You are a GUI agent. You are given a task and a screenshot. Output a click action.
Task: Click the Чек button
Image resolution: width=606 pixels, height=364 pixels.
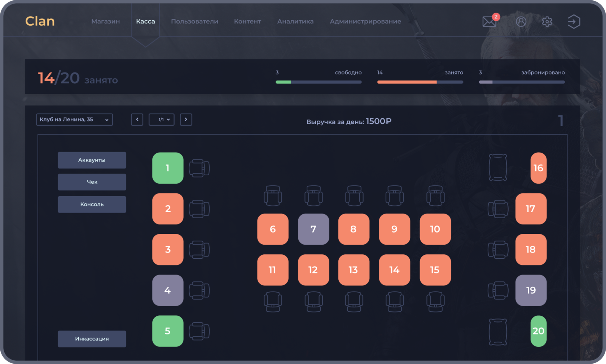(x=92, y=182)
